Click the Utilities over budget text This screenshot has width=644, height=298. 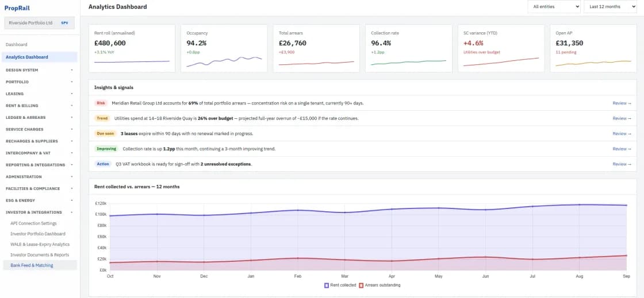click(482, 52)
